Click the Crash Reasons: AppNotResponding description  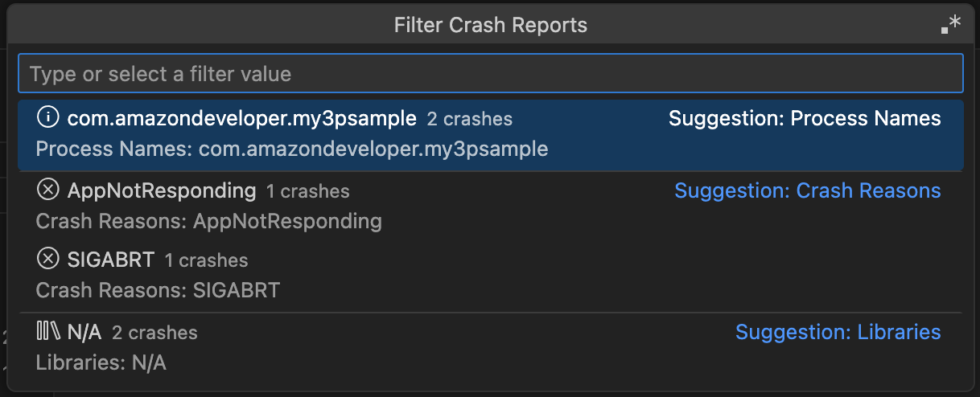point(209,220)
